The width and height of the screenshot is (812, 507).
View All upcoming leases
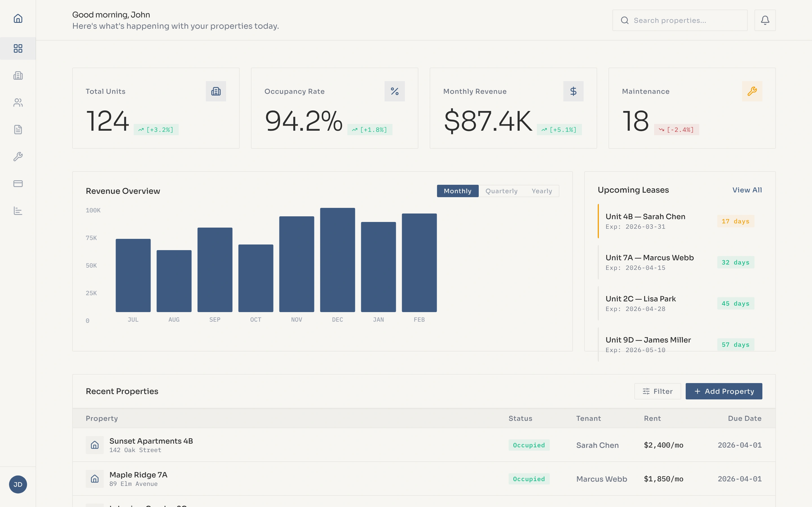[x=747, y=190]
